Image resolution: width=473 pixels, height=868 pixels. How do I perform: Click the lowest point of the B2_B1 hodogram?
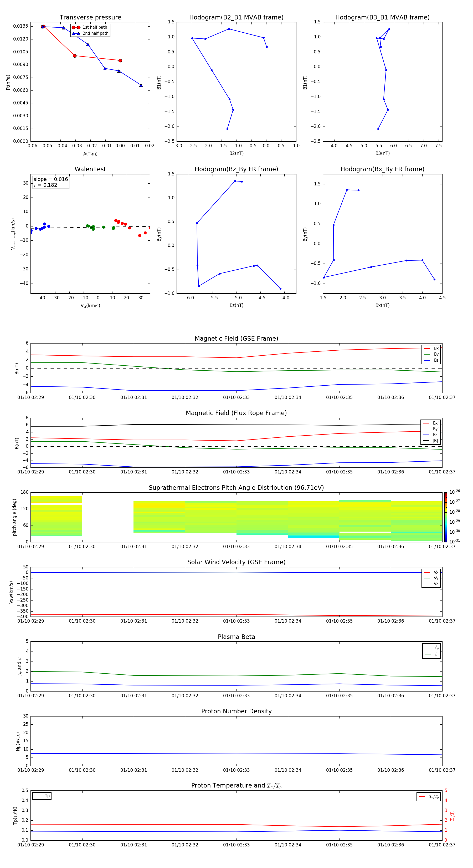[227, 129]
